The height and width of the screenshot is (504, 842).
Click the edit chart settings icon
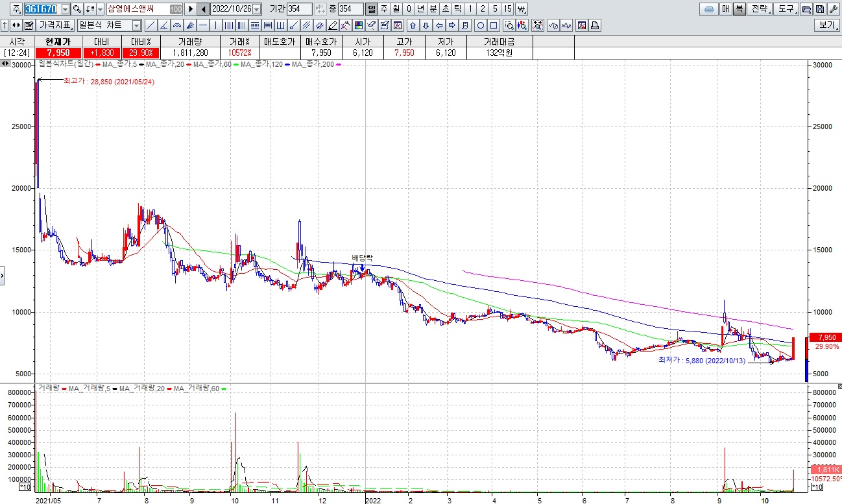point(29,25)
